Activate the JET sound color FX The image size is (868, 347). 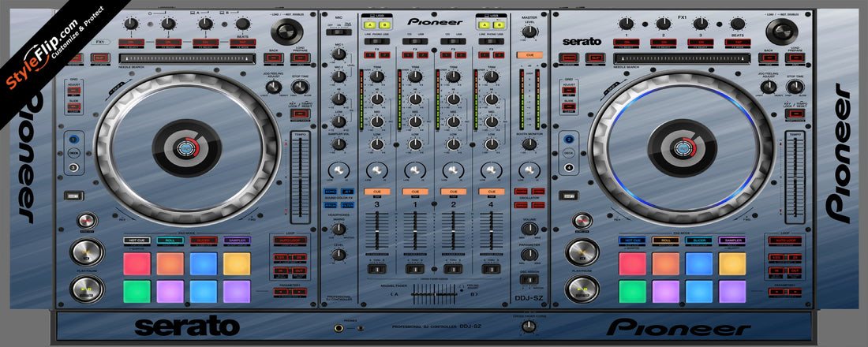(x=348, y=192)
